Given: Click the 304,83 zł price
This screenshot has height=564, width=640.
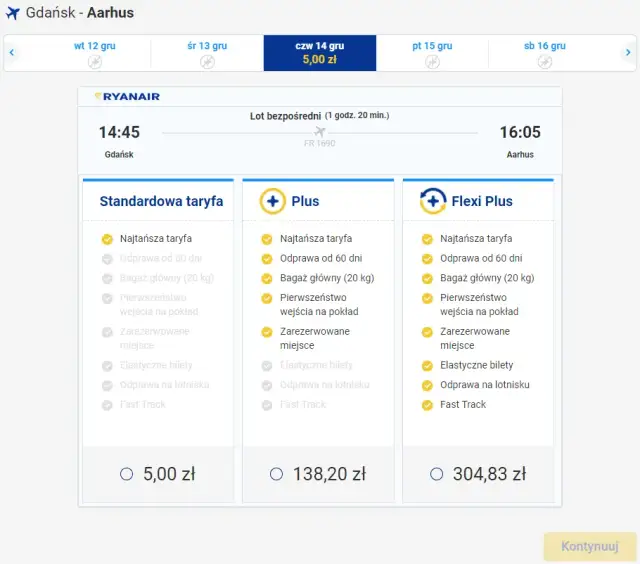Looking at the screenshot, I should coord(489,474).
